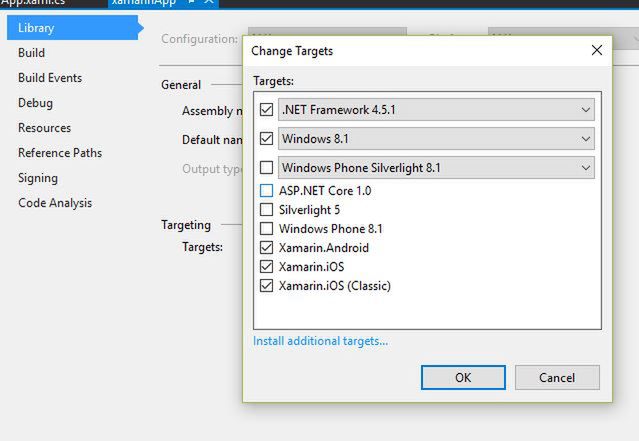The width and height of the screenshot is (639, 441).
Task: Open the Configuration dropdown behind the dialog
Action: tap(327, 32)
